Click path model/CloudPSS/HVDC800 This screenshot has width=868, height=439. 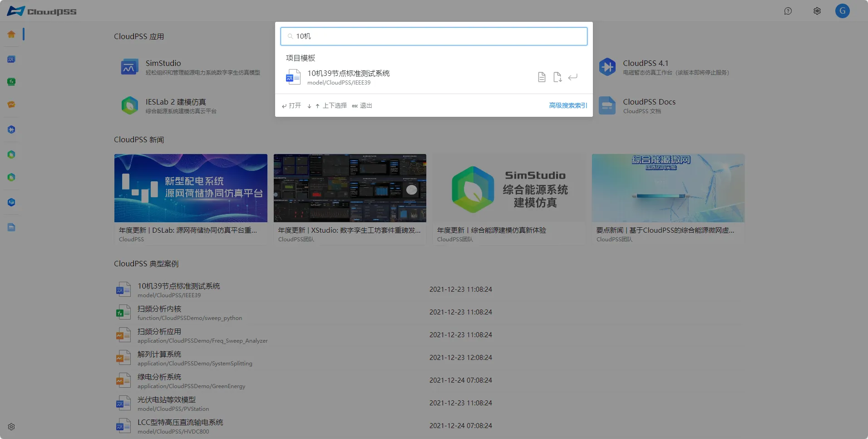(173, 432)
